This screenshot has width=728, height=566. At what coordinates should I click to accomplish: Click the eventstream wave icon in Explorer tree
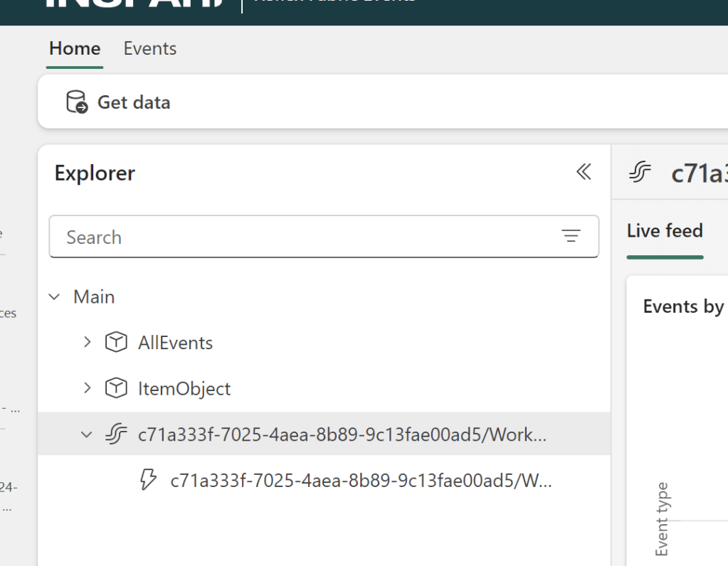tap(115, 434)
